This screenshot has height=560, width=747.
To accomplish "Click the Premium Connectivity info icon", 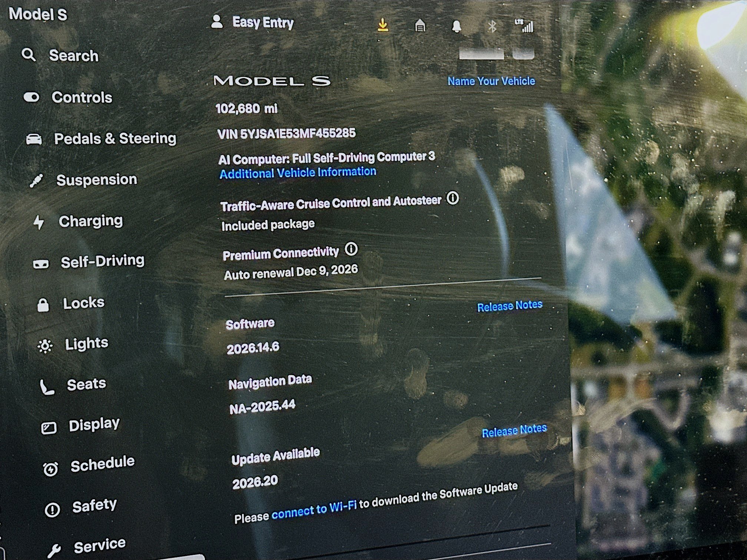I will [351, 249].
